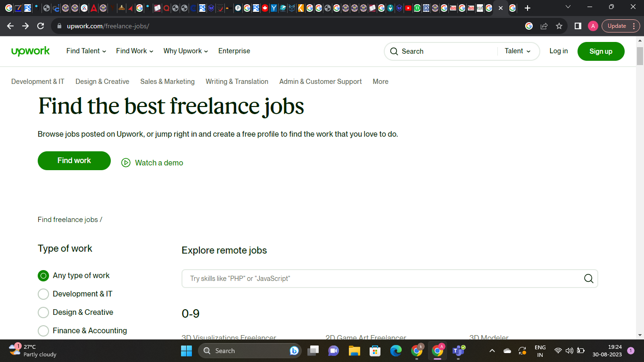Expand the Why Upwork menu

[186, 51]
